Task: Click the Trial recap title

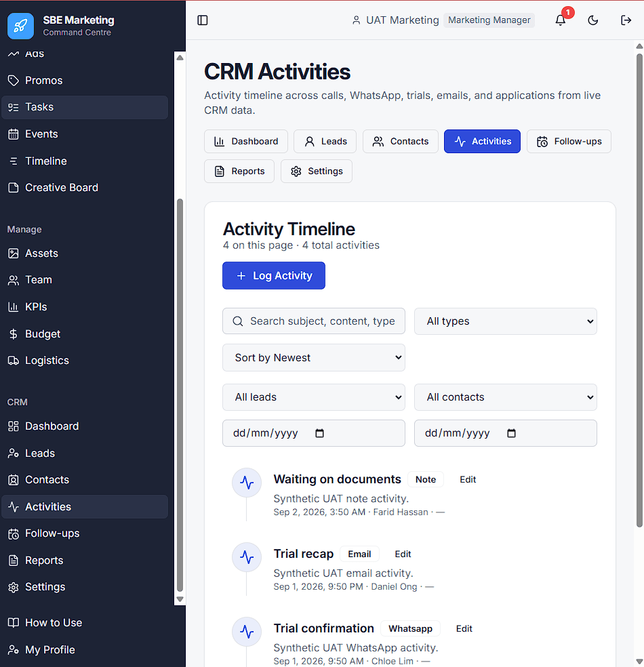Action: click(x=304, y=554)
